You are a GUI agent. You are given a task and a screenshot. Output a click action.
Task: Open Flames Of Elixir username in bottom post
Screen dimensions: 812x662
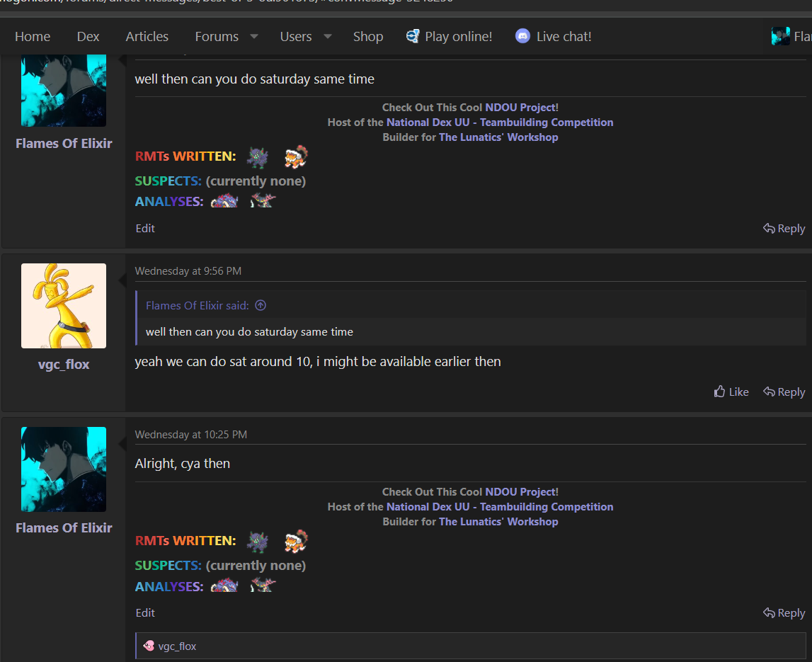(64, 527)
